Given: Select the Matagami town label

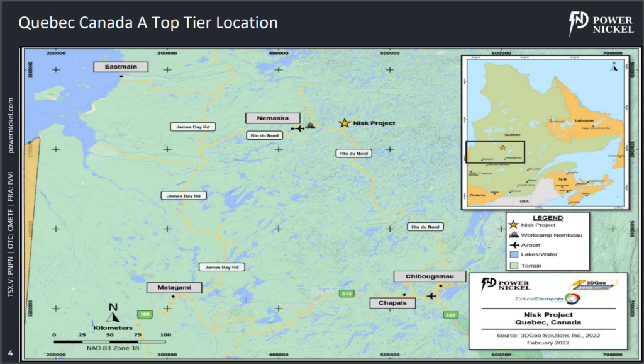Looking at the screenshot, I should pos(174,288).
